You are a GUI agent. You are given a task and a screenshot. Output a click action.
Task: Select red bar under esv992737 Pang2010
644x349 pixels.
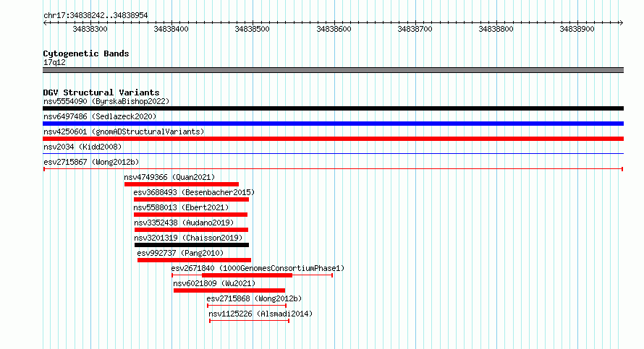pyautogui.click(x=194, y=260)
